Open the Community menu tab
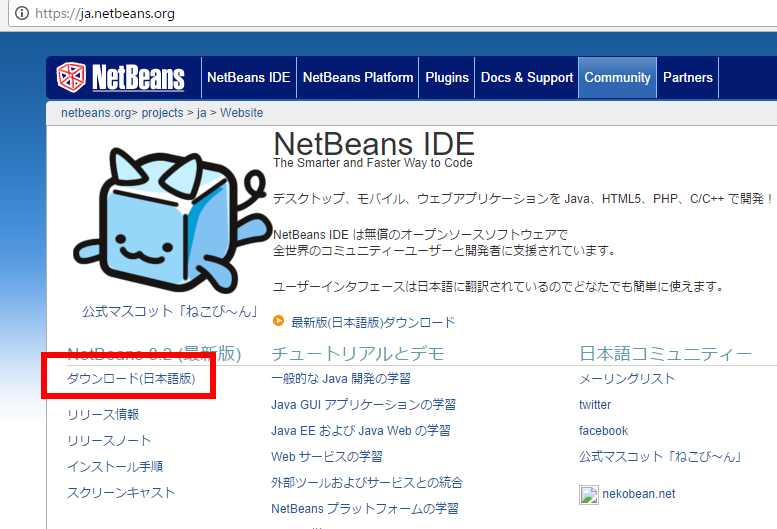Screen dimensions: 777x529 click(x=617, y=78)
